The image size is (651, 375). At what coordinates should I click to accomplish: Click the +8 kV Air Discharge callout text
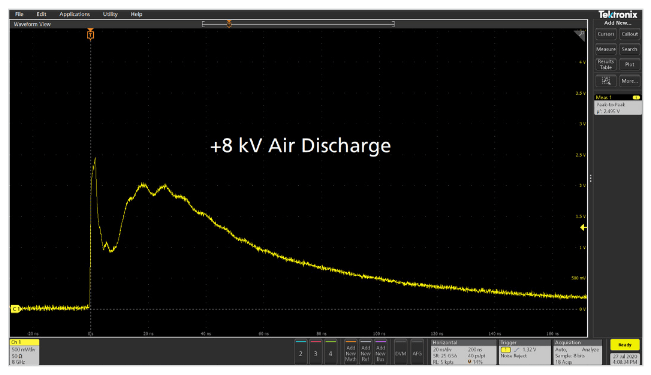point(301,146)
